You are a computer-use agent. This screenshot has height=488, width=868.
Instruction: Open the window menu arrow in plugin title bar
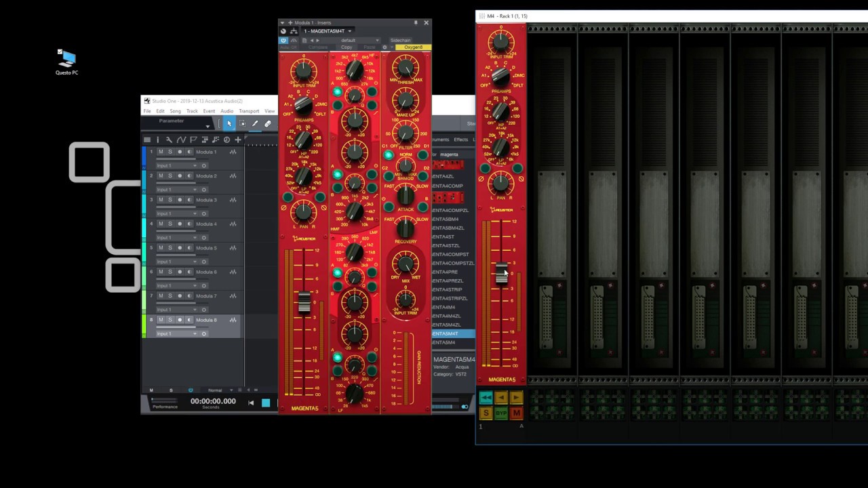point(283,22)
